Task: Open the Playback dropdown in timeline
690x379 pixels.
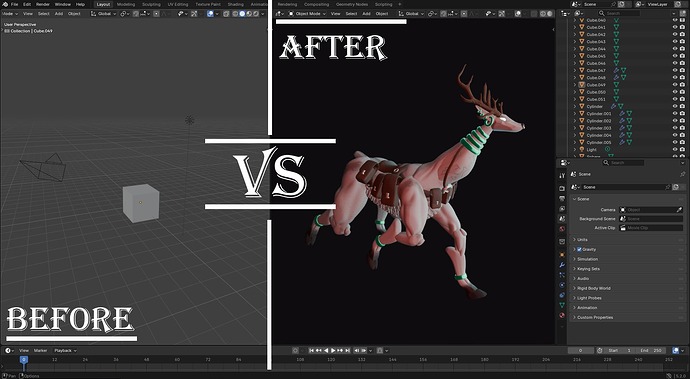Action: (65, 350)
